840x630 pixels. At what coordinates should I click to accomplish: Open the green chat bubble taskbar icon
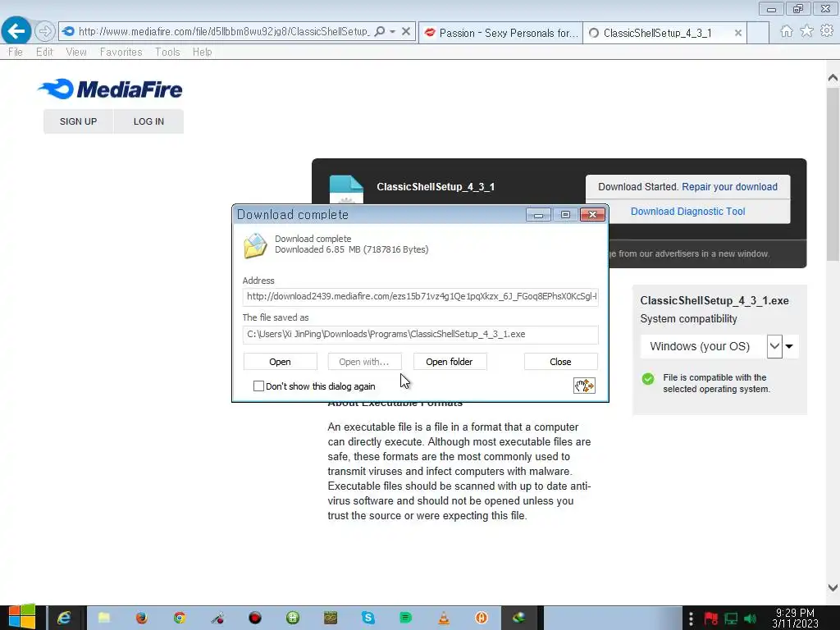point(405,619)
